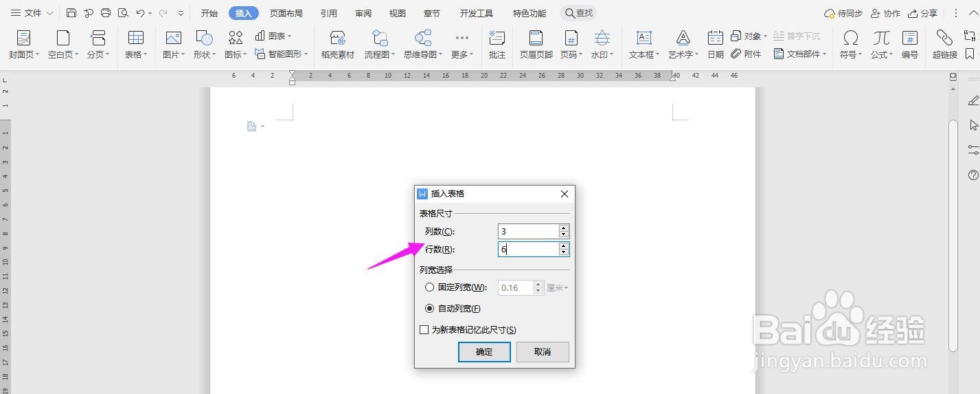Image resolution: width=980 pixels, height=394 pixels.
Task: Click the Save icon in quick access toolbar
Action: coord(71,13)
